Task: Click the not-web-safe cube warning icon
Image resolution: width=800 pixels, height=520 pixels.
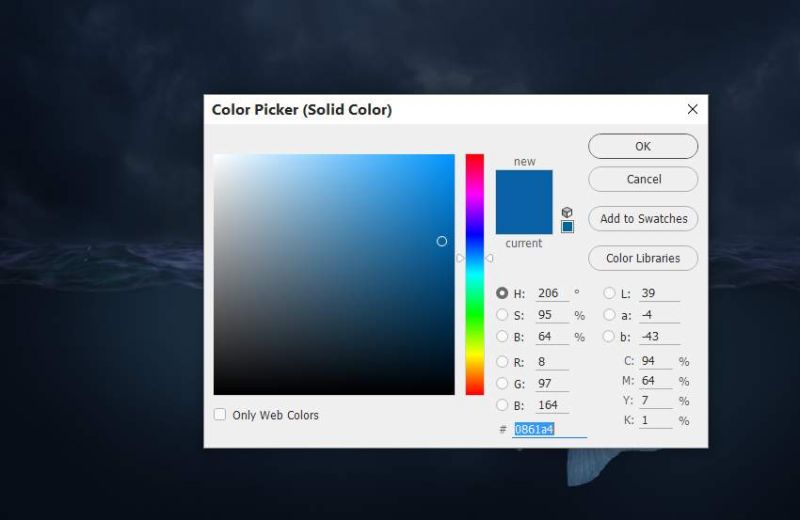Action: (567, 212)
